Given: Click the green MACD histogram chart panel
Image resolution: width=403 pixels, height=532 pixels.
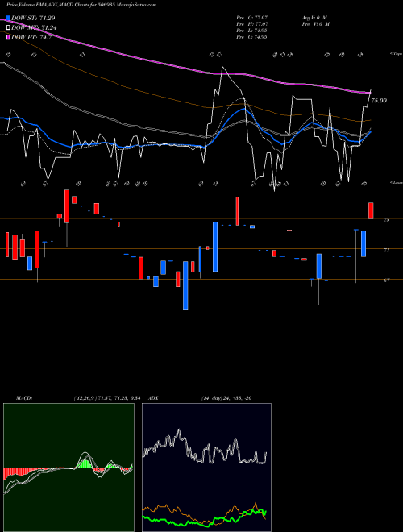Looking at the screenshot, I should [x=69, y=468].
